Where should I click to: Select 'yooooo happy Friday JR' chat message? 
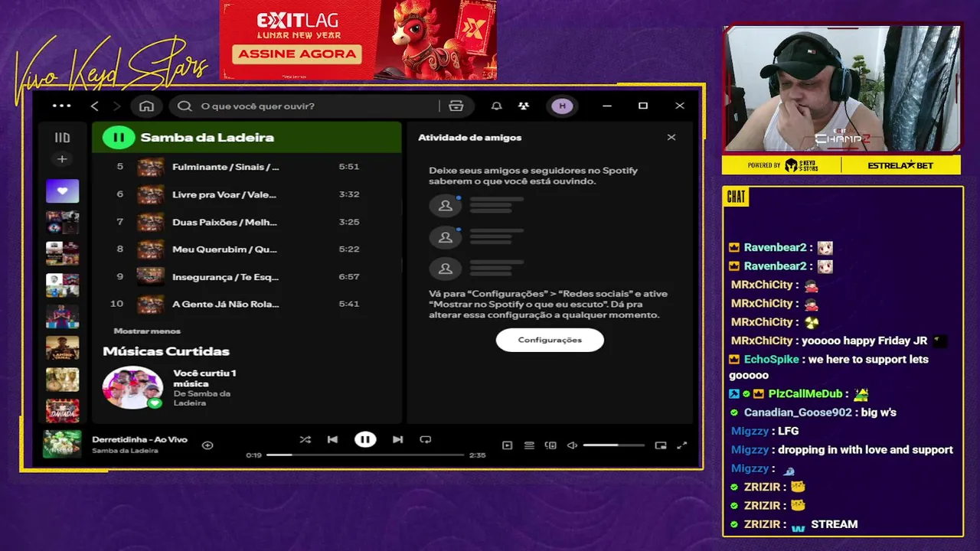click(864, 341)
